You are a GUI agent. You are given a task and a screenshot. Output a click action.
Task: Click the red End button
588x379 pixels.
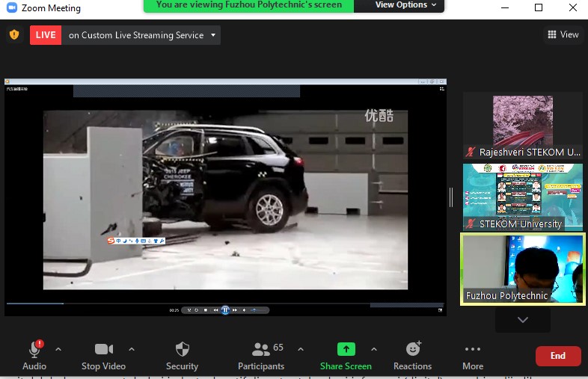(558, 356)
